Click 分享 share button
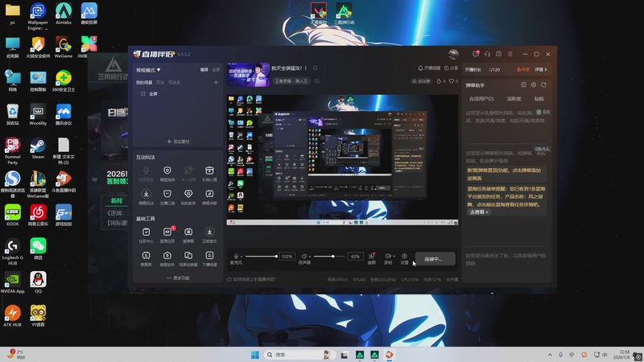This screenshot has width=644, height=362. 451,68
